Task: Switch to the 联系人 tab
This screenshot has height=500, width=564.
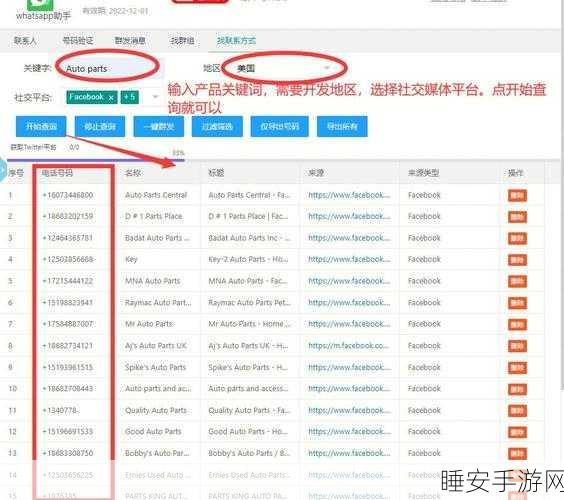Action: click(25, 41)
